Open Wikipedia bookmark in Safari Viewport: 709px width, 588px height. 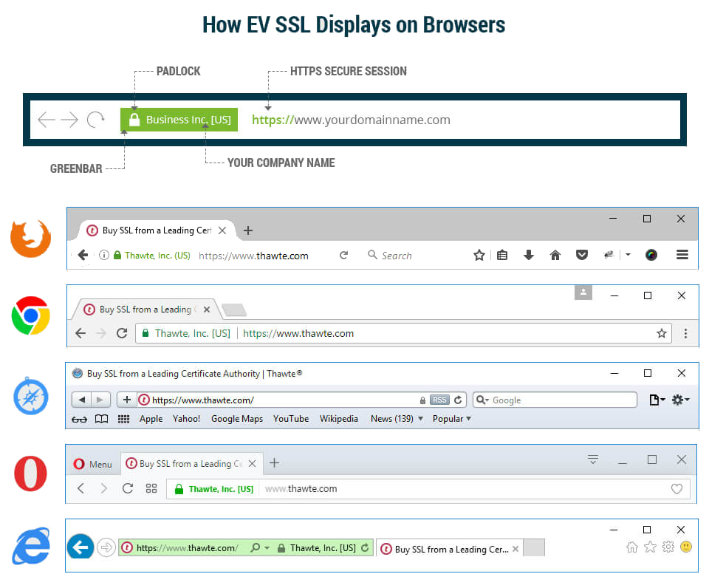(339, 419)
